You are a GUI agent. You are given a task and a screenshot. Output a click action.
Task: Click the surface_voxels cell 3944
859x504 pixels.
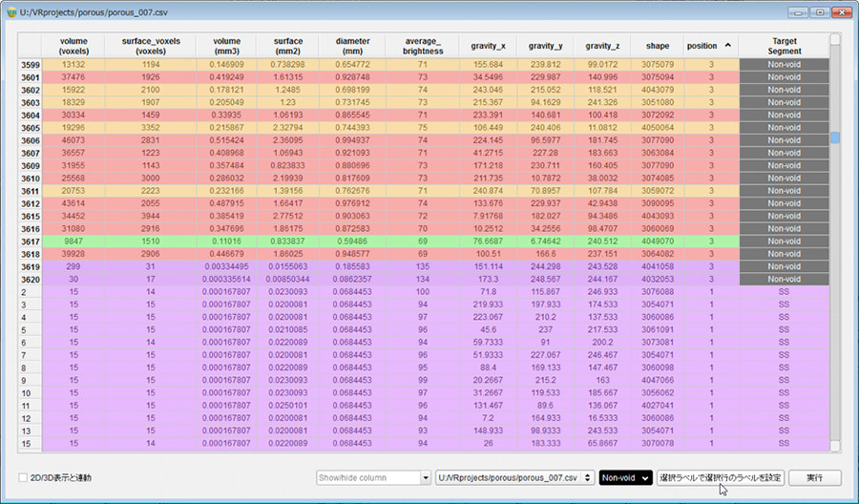click(151, 216)
